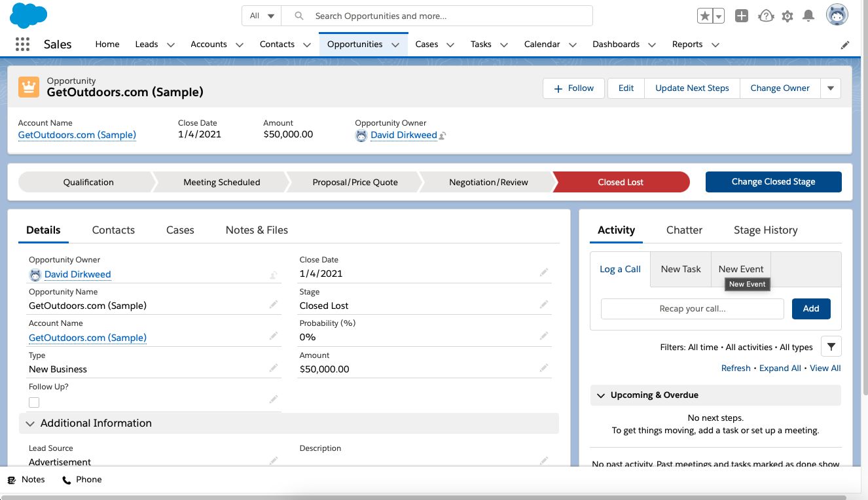Click the Follow button
The width and height of the screenshot is (868, 500).
(x=573, y=88)
